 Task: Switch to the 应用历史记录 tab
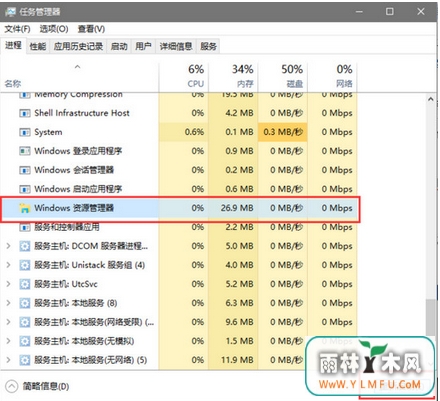click(x=78, y=46)
